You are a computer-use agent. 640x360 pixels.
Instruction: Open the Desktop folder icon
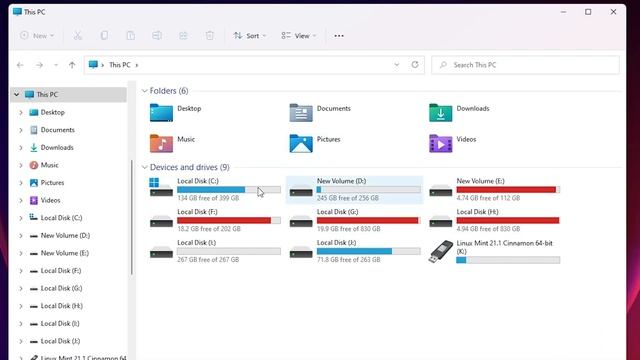tap(161, 113)
